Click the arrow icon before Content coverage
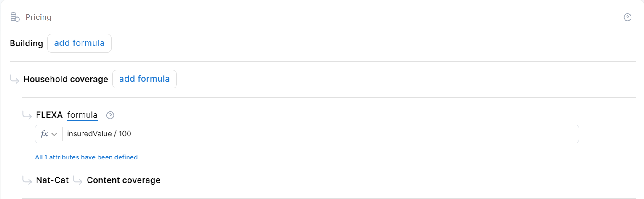Viewport: 644px width, 199px height. coord(77,180)
